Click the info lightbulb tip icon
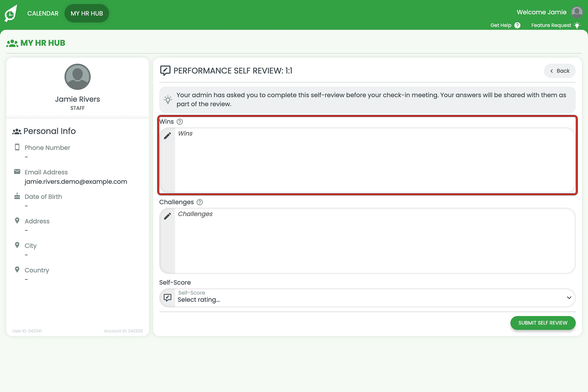The height and width of the screenshot is (392, 588). pyautogui.click(x=168, y=100)
